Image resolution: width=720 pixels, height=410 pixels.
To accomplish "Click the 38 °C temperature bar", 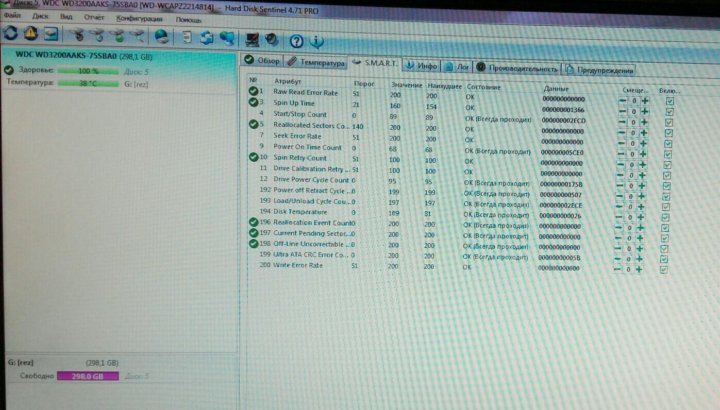I will 88,84.
